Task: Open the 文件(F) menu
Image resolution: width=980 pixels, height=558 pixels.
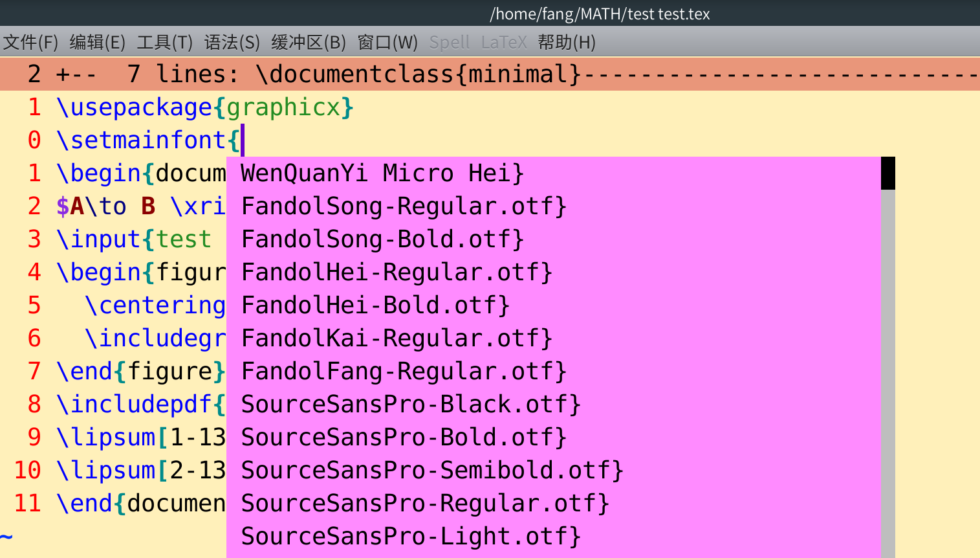Action: click(x=30, y=43)
